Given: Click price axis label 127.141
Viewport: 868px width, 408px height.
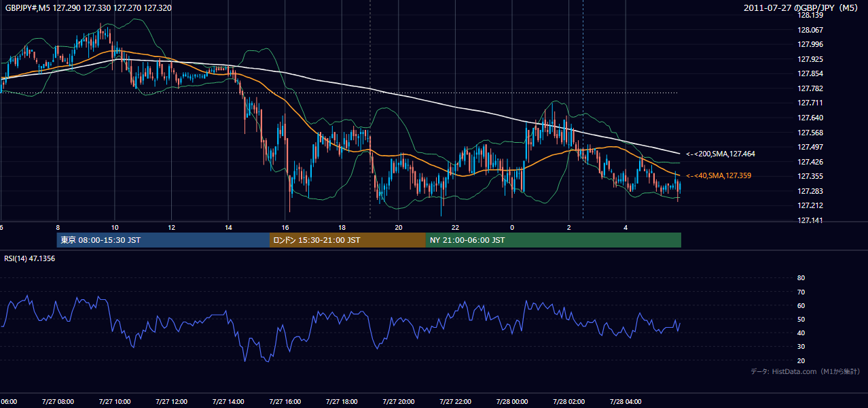Looking at the screenshot, I should (810, 220).
